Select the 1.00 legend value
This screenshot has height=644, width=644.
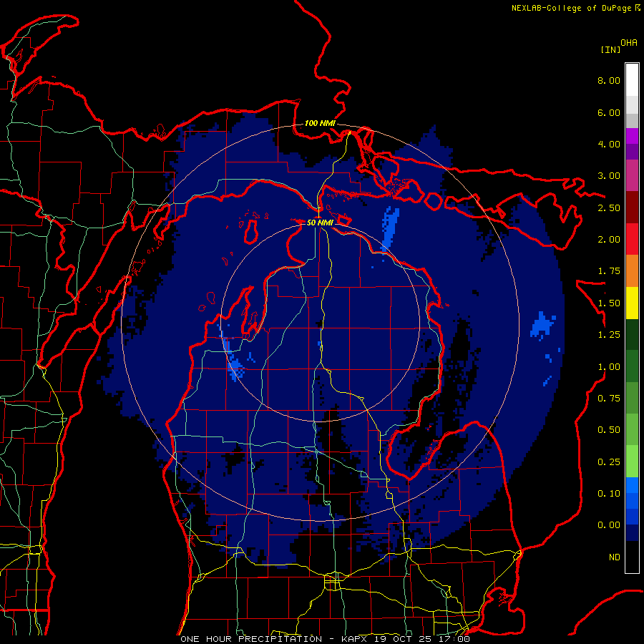609,367
